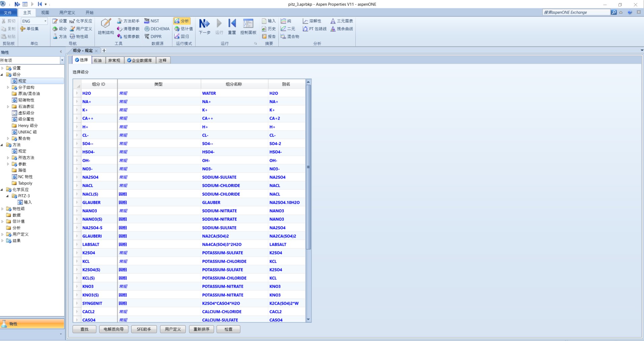Expand the 物性组 tree node

2,209
